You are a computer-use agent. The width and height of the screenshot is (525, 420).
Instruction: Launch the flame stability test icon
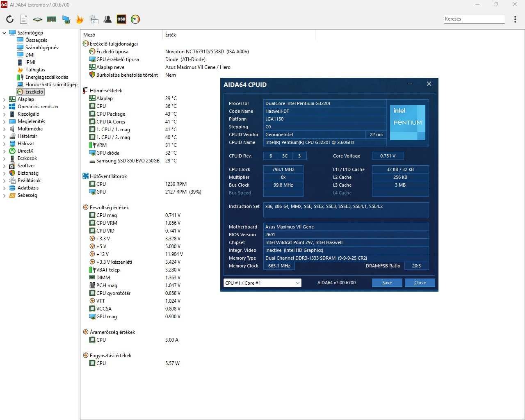click(80, 19)
